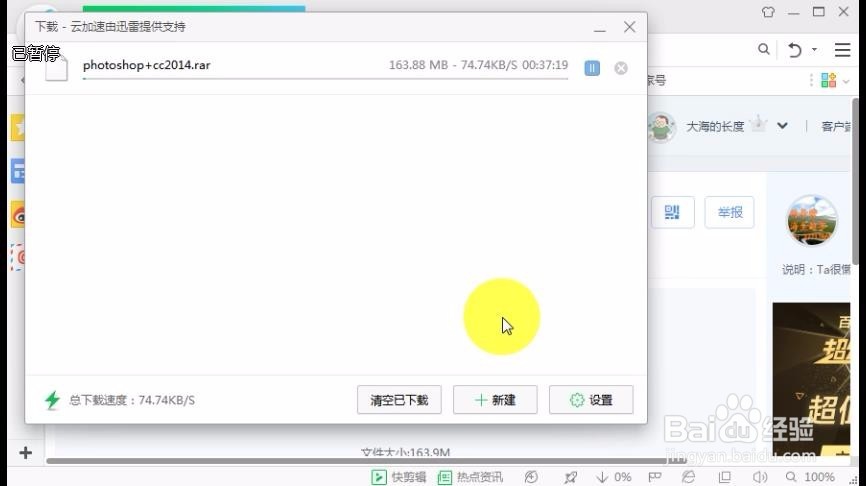The height and width of the screenshot is (486, 866).
Task: Open the browser search magnifier icon
Action: pos(764,50)
